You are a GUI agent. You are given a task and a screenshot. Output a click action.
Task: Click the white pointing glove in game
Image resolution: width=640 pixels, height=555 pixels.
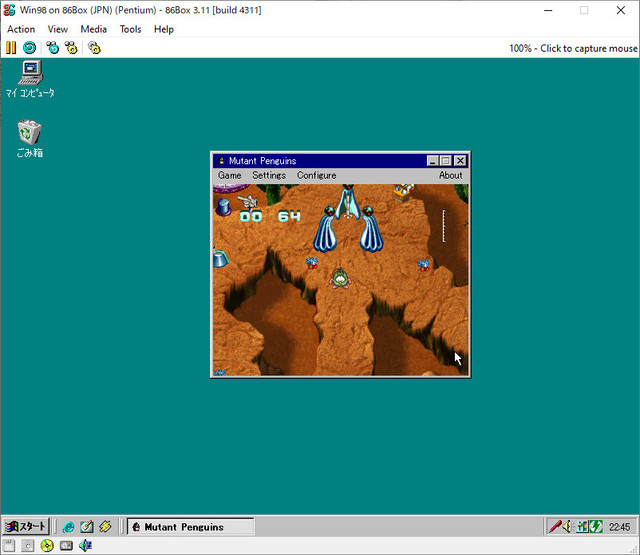click(x=248, y=201)
